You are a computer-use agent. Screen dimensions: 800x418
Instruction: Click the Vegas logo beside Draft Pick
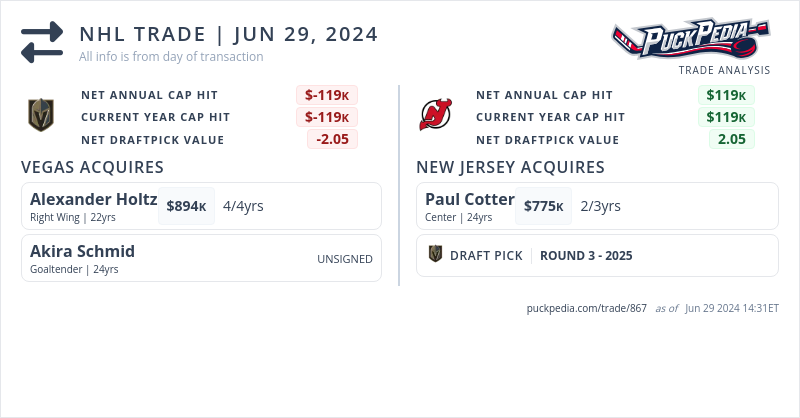coord(435,255)
